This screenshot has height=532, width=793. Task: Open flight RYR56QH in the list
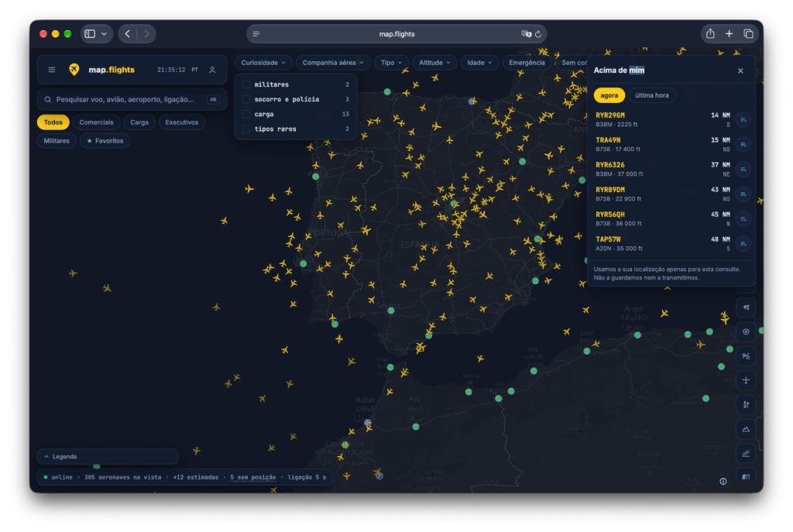click(663, 219)
